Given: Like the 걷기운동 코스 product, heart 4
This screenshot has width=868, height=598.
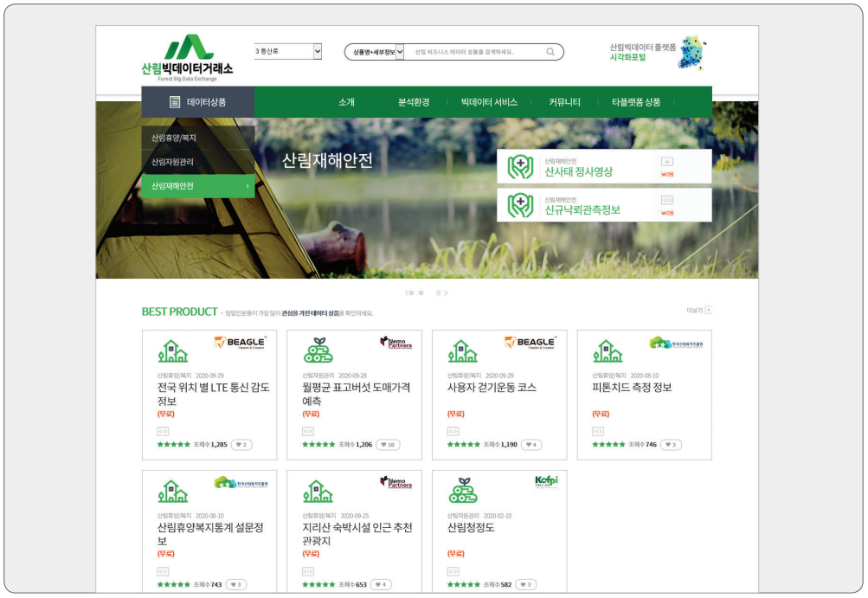Looking at the screenshot, I should click(531, 445).
